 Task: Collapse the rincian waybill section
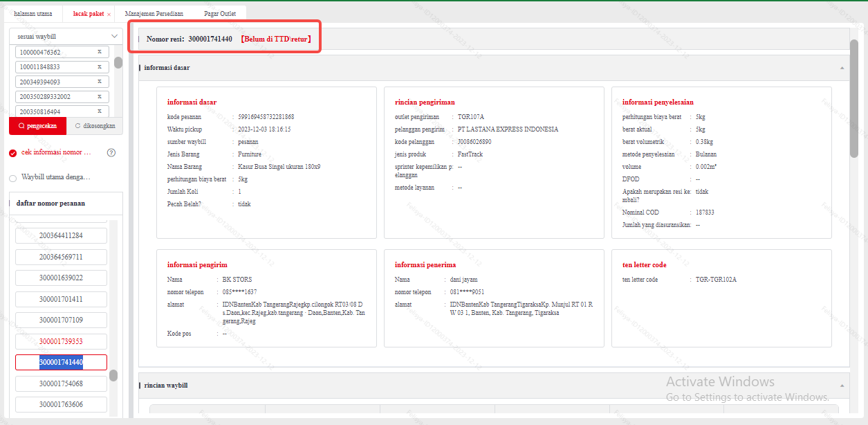click(x=842, y=386)
